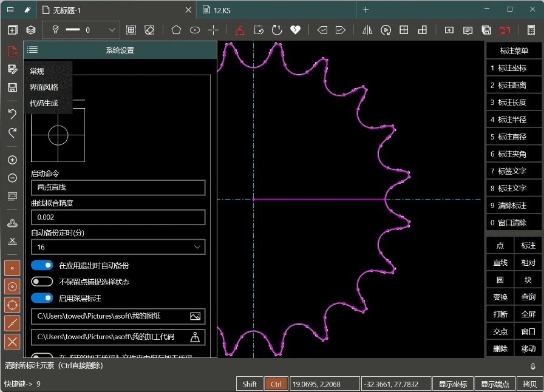Viewport: 544px width, 392px height.
Task: Click the 曲线拟合精度 field showing 0.002
Action: [118, 217]
